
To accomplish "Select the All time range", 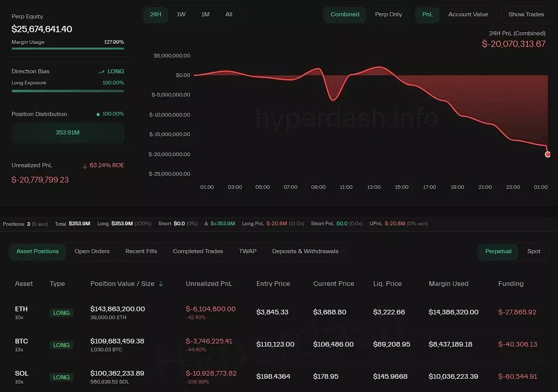I will click(229, 15).
